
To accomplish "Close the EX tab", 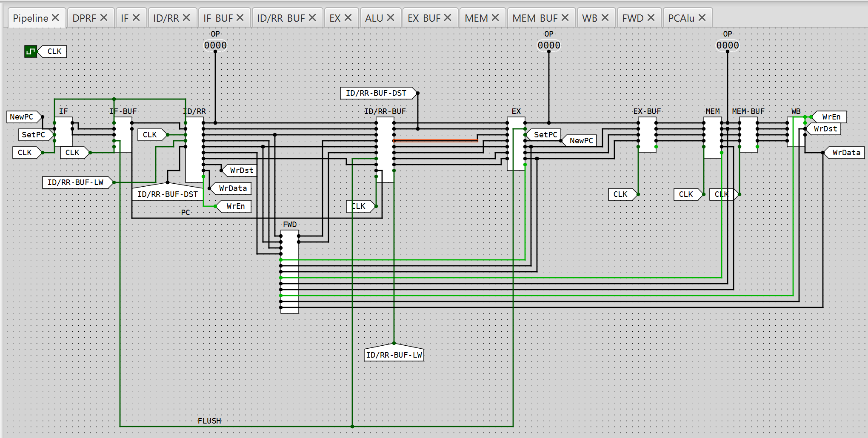I will click(348, 17).
